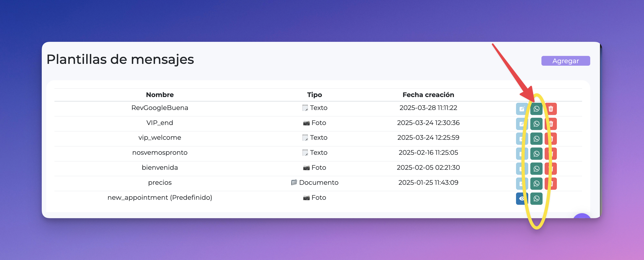This screenshot has height=260, width=644.
Task: Select the precios name cell
Action: click(x=160, y=182)
